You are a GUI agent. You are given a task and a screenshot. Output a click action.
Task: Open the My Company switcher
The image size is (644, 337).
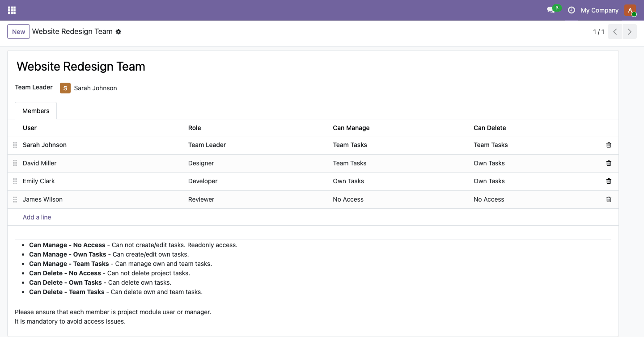coord(599,10)
